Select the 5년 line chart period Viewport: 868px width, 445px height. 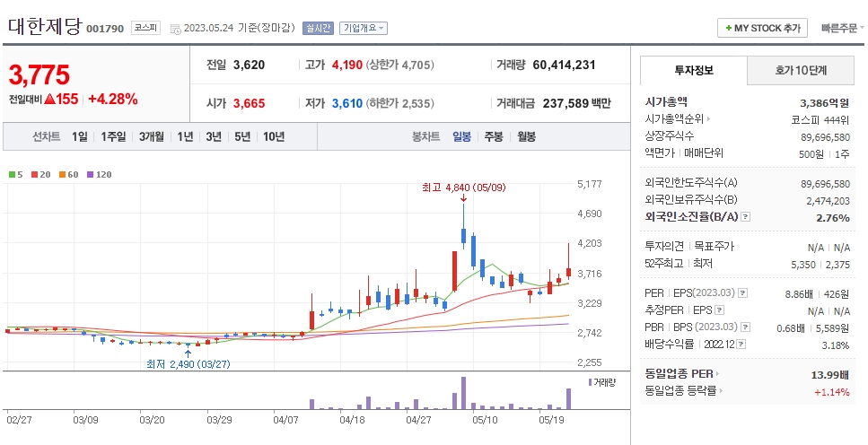tap(242, 136)
